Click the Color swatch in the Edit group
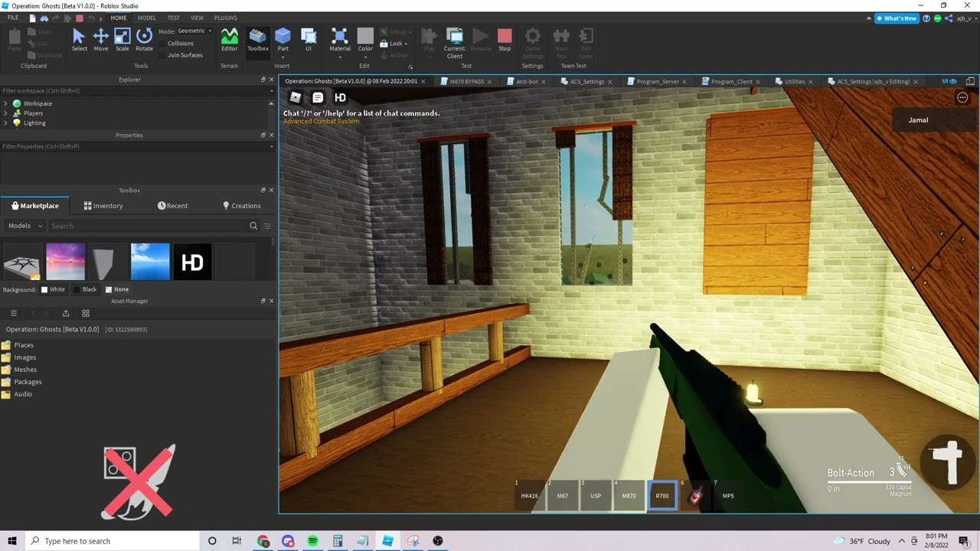The height and width of the screenshot is (551, 980). tap(365, 36)
